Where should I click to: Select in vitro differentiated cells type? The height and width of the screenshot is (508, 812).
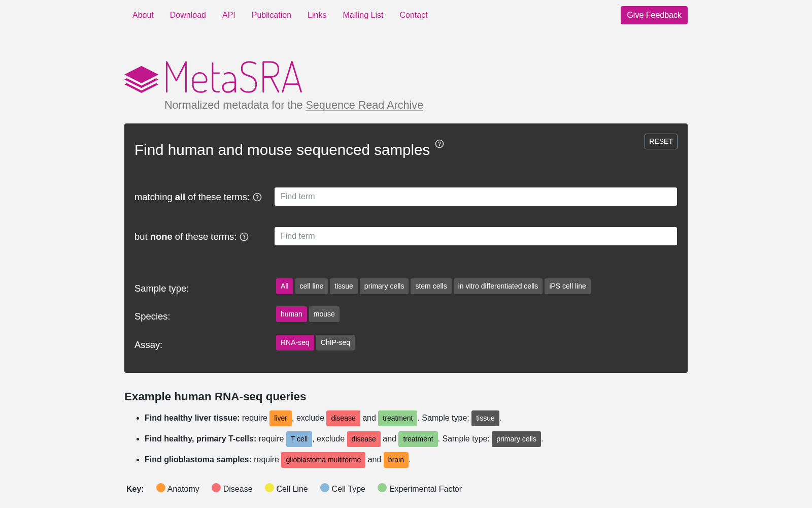(498, 286)
